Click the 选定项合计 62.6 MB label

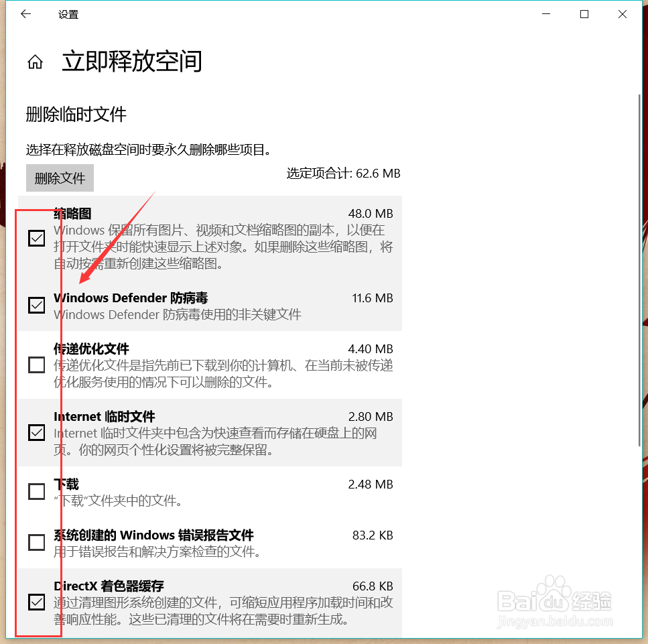coord(344,173)
